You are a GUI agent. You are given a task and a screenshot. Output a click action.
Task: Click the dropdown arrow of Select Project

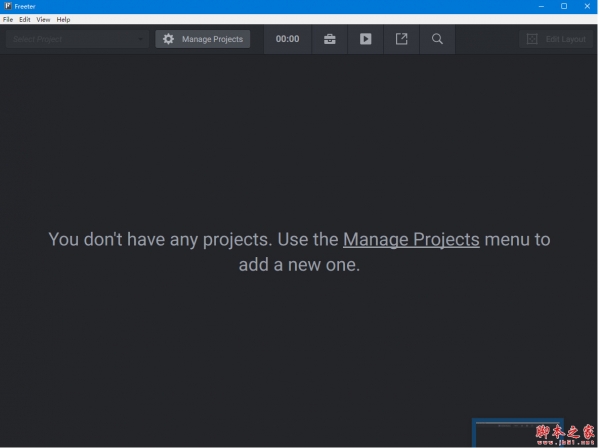click(141, 39)
